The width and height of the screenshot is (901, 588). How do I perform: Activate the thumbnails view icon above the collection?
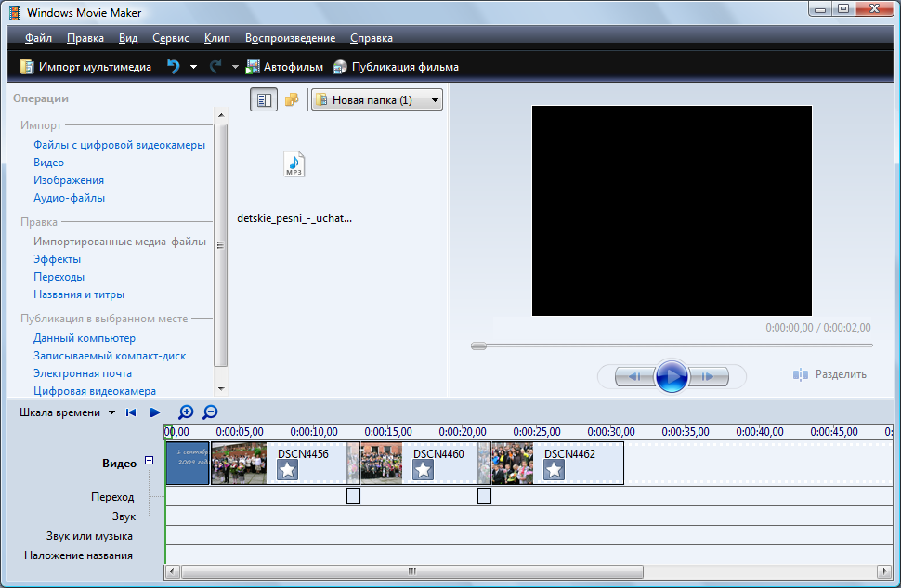point(263,99)
